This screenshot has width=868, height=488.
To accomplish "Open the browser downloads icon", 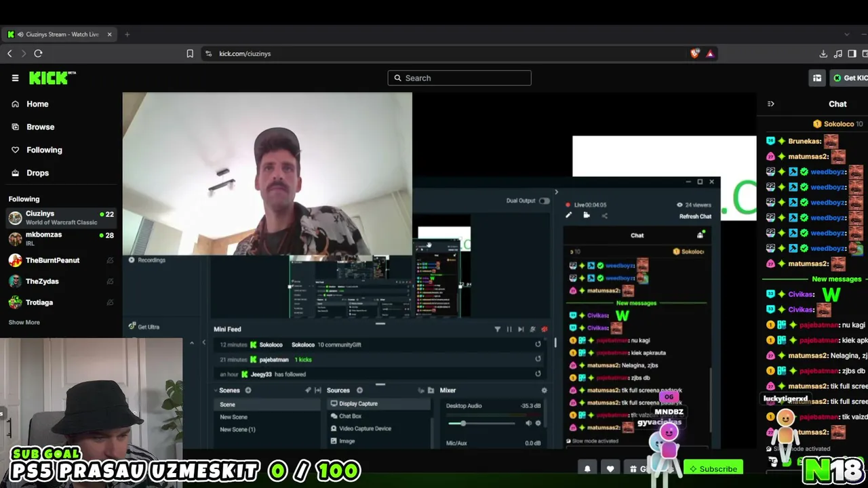I will (823, 54).
